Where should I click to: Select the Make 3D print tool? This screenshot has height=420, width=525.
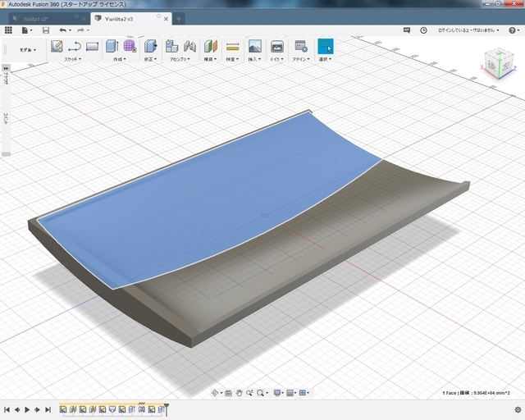[x=277, y=46]
